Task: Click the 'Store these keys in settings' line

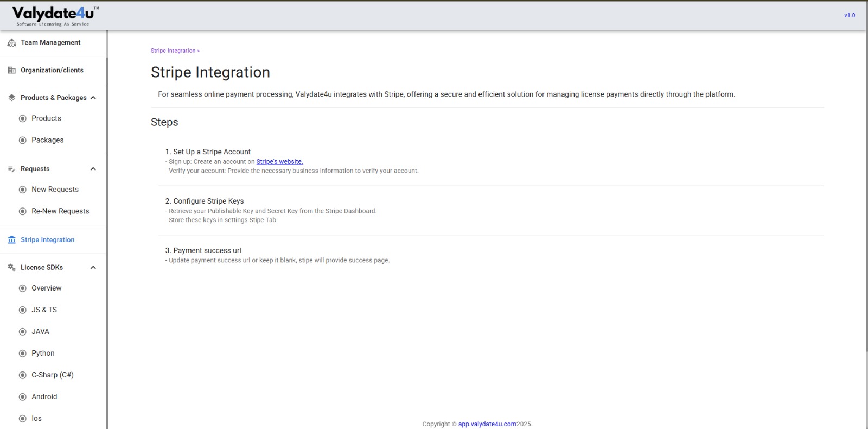Action: (221, 220)
